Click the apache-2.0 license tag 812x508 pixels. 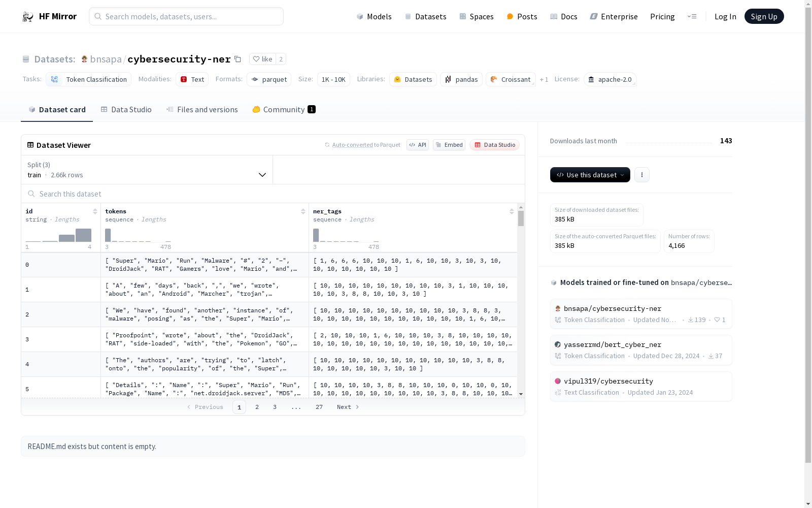click(610, 79)
